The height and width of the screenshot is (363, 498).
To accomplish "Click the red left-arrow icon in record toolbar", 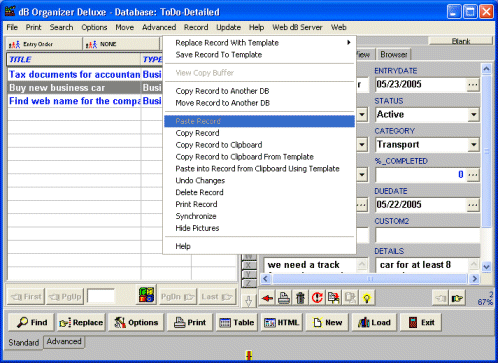I will pos(267,298).
